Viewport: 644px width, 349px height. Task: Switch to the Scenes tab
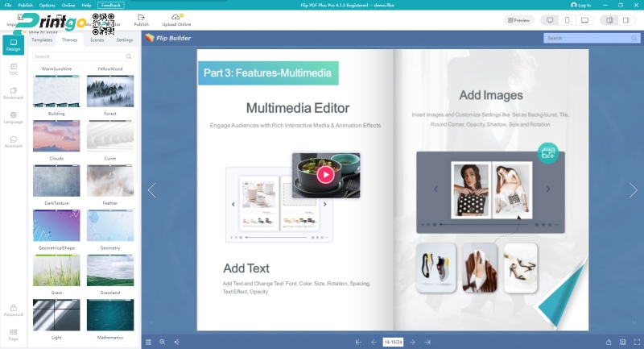click(97, 39)
